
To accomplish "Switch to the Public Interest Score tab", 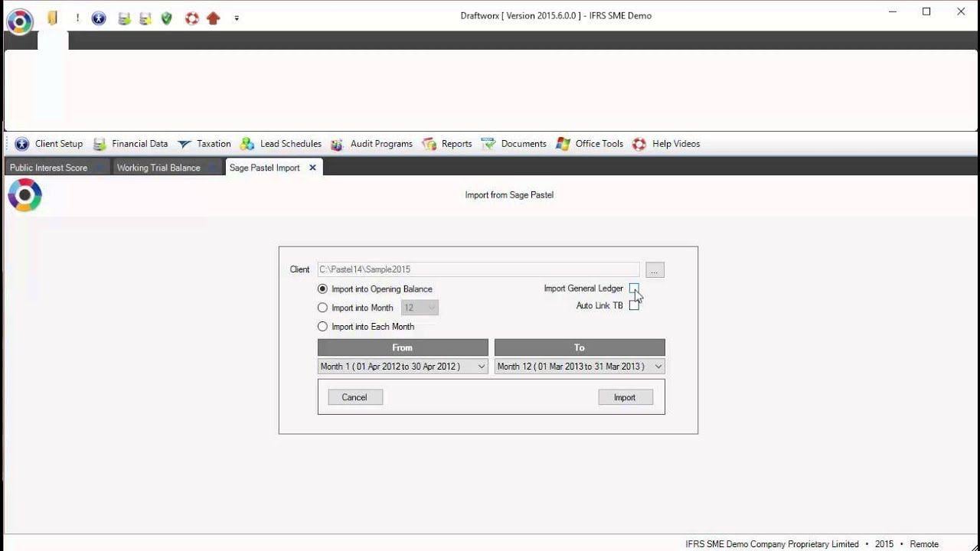I will pyautogui.click(x=49, y=168).
